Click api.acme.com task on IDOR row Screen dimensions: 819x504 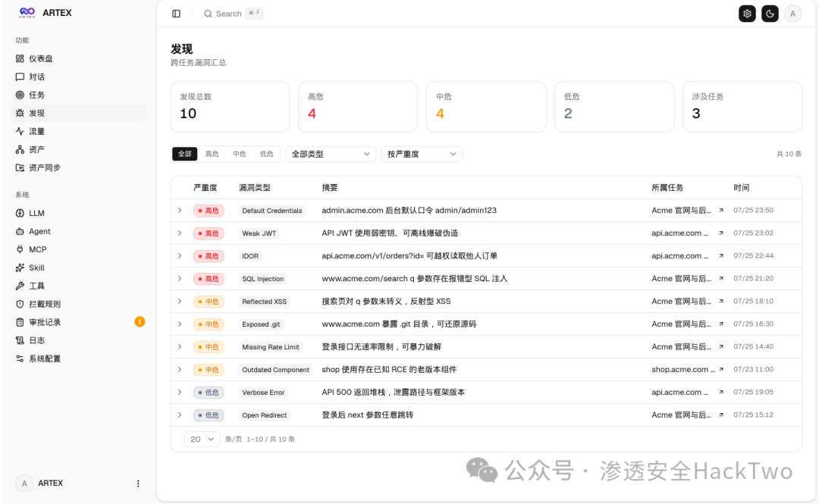click(x=680, y=256)
